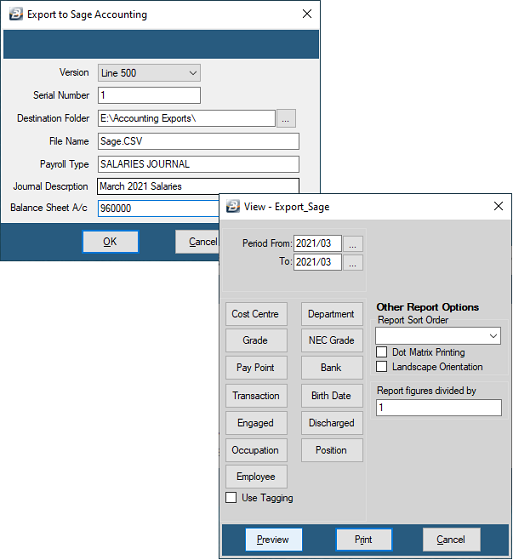This screenshot has height=560, width=513.
Task: Click the Balance Sheet A/c field
Action: tap(159, 208)
